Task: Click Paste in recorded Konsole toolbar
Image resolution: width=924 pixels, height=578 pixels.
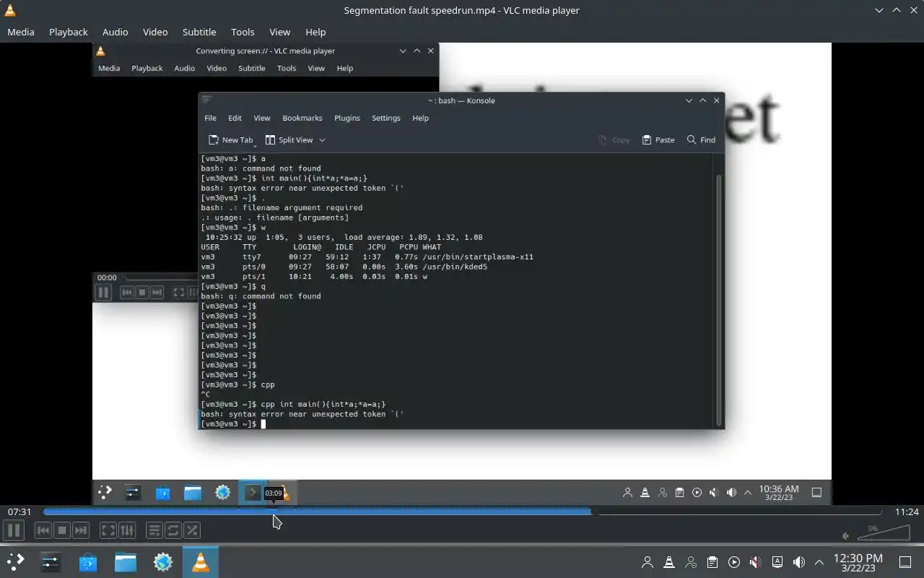Action: tap(658, 140)
